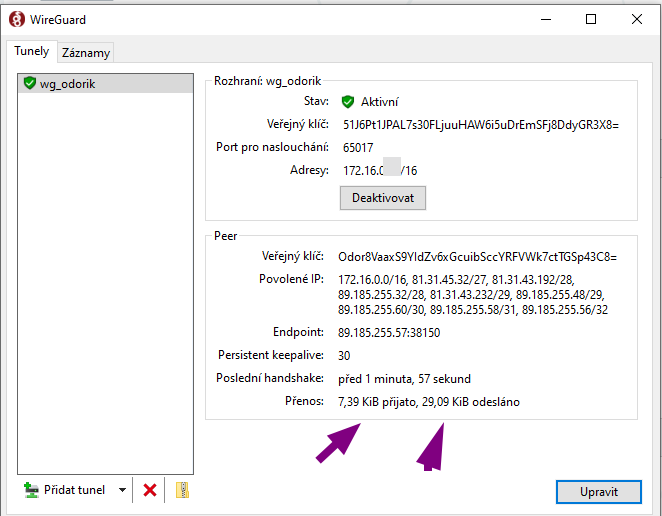662x516 pixels.
Task: Click the green shield icon next to Aktivní
Action: tap(348, 102)
